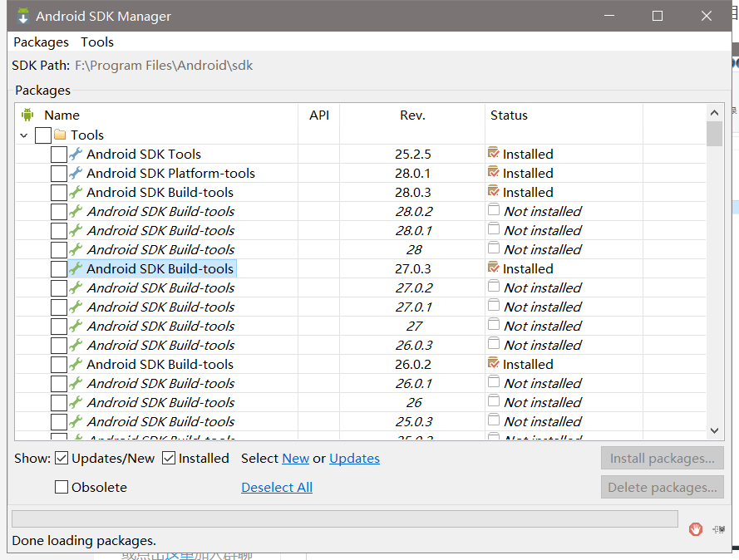Click Not installed status icon for 26.0.1
Image resolution: width=739 pixels, height=560 pixels.
(x=494, y=381)
